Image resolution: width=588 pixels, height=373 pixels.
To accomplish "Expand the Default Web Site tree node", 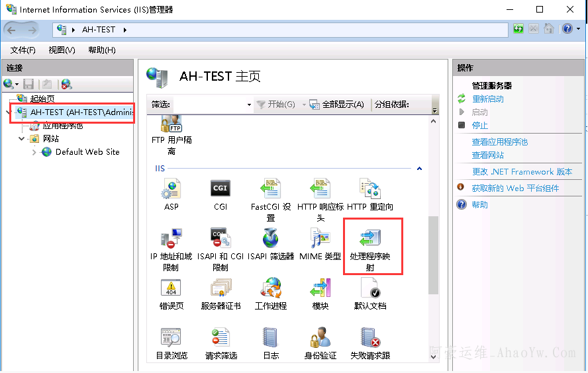I will [x=34, y=152].
